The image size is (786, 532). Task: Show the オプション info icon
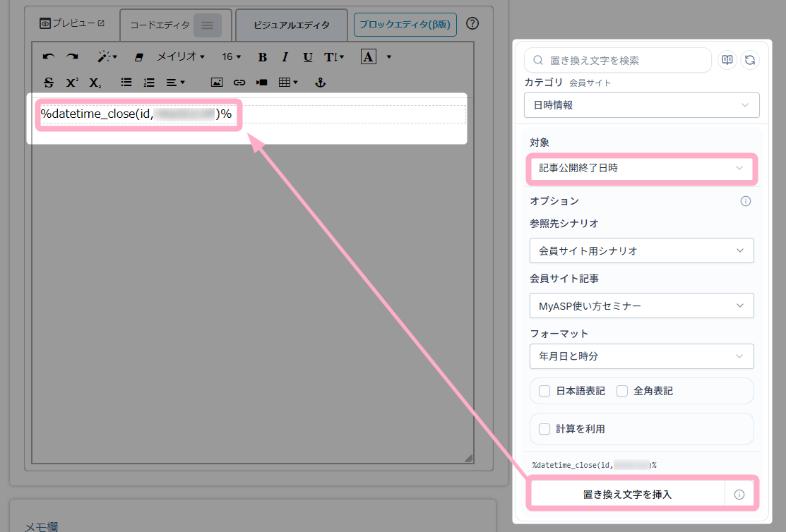point(746,201)
